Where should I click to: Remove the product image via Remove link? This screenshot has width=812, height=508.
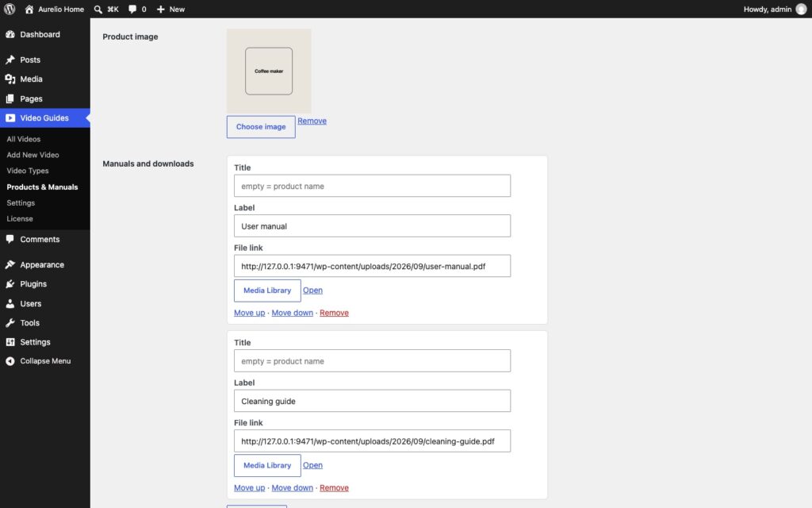pyautogui.click(x=312, y=121)
